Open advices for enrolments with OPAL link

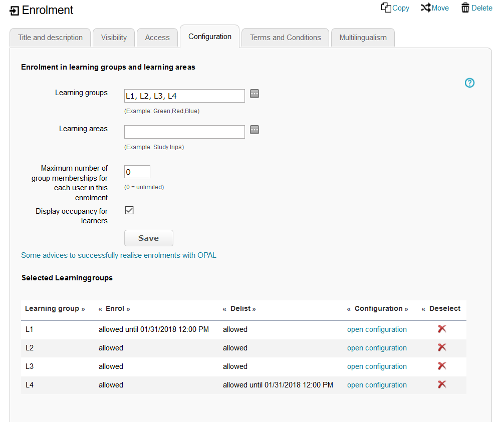tap(119, 255)
